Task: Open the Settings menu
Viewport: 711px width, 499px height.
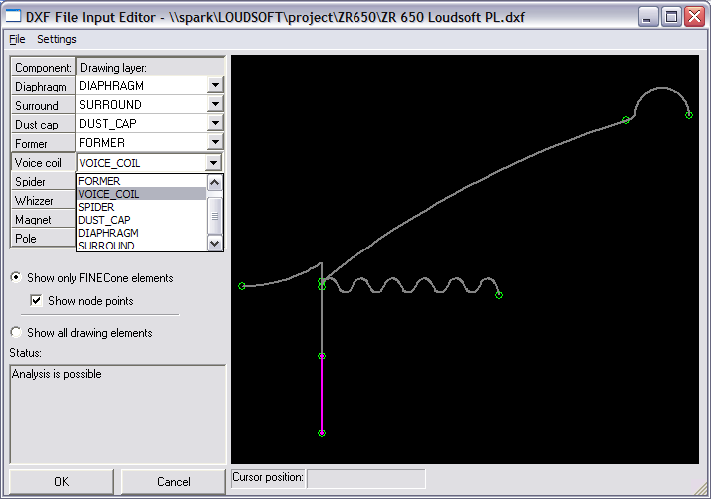Action: click(57, 39)
